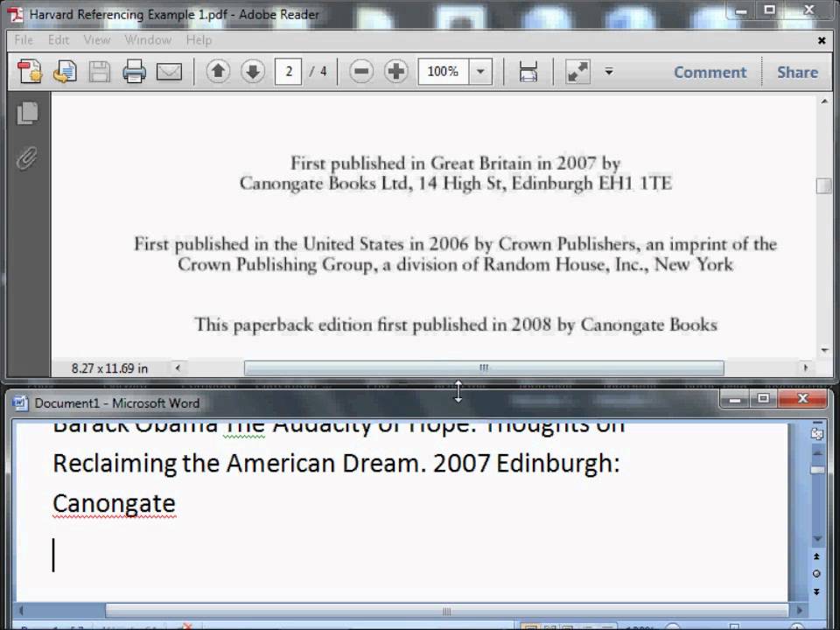
Task: Click the fit-width scrolling mode icon
Action: click(x=528, y=71)
